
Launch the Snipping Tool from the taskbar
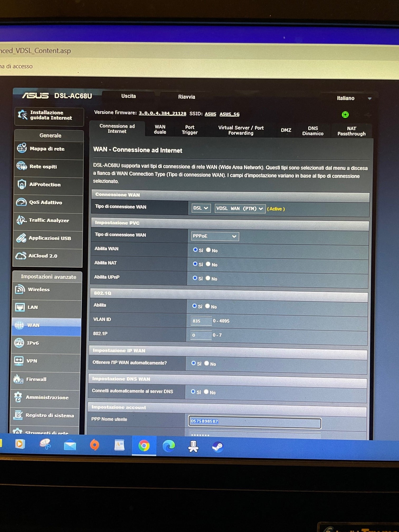tap(45, 444)
